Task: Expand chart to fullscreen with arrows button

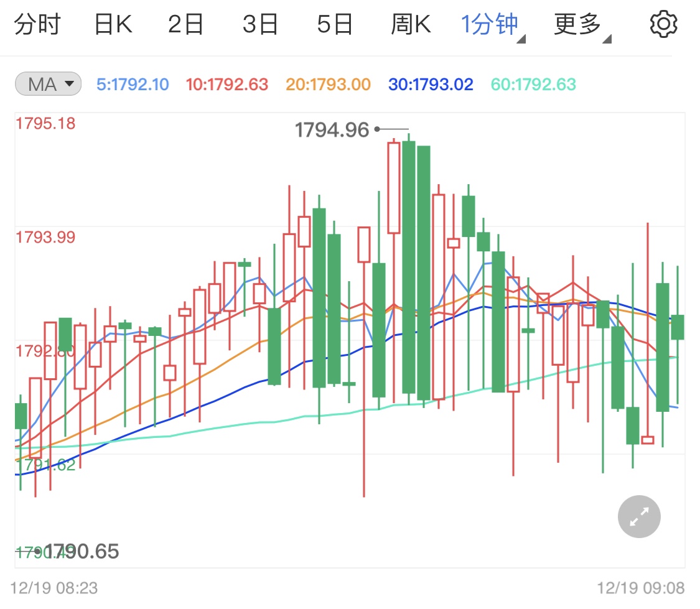Action: click(639, 516)
